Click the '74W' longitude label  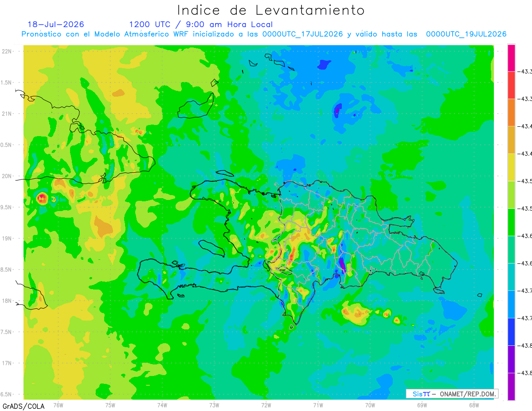click(x=162, y=405)
